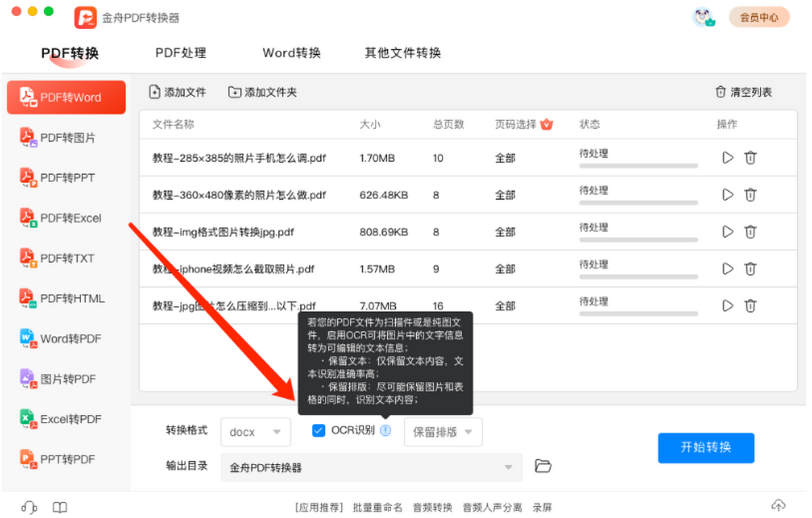
Task: Click the OCR info tooltip icon
Action: coord(385,431)
